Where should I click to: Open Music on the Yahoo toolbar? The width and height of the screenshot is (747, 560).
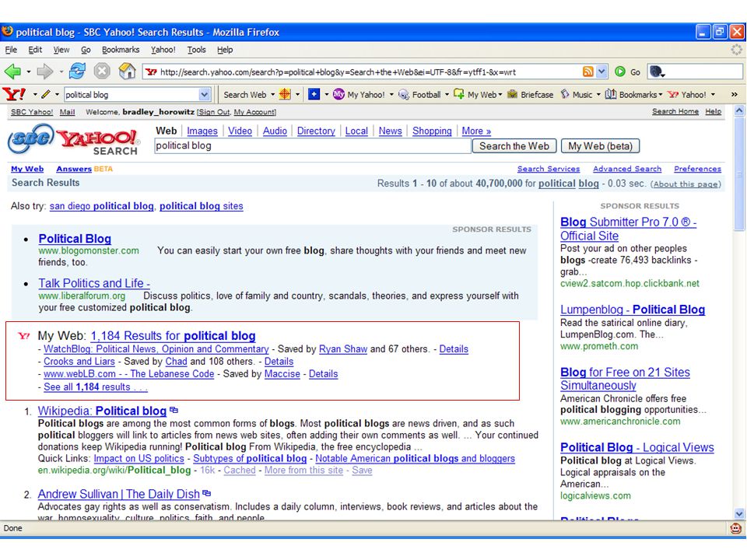[577, 95]
